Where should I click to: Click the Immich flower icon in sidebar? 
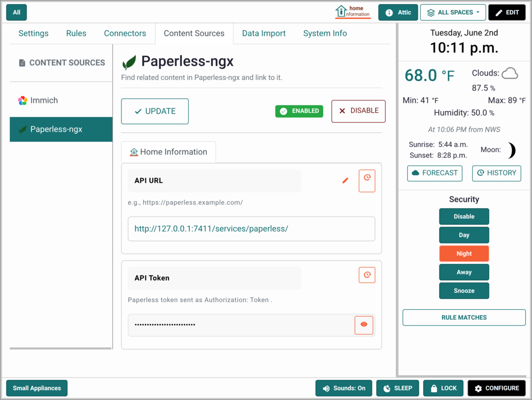(23, 101)
